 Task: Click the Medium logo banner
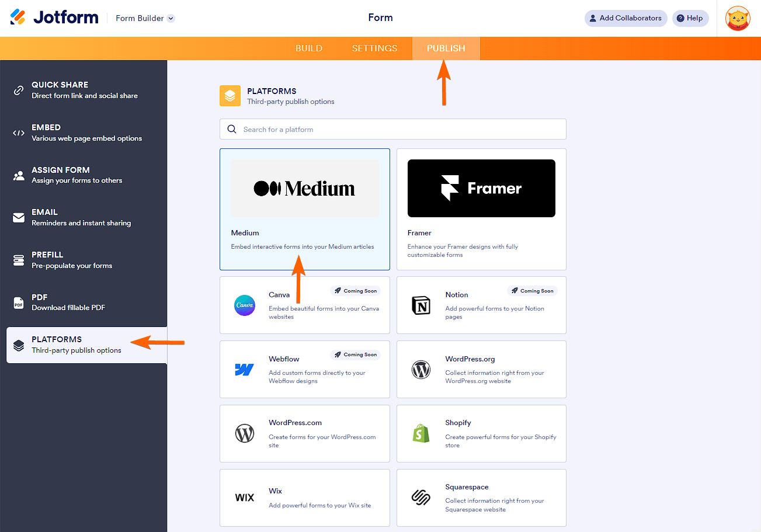click(305, 189)
